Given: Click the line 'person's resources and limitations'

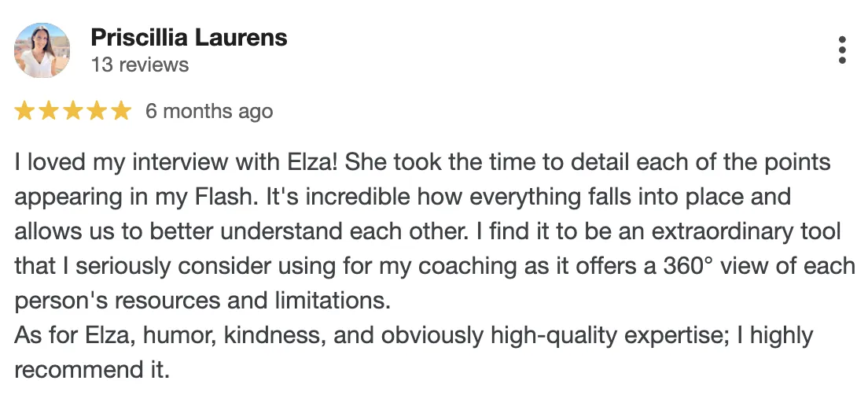Looking at the screenshot, I should [x=202, y=301].
